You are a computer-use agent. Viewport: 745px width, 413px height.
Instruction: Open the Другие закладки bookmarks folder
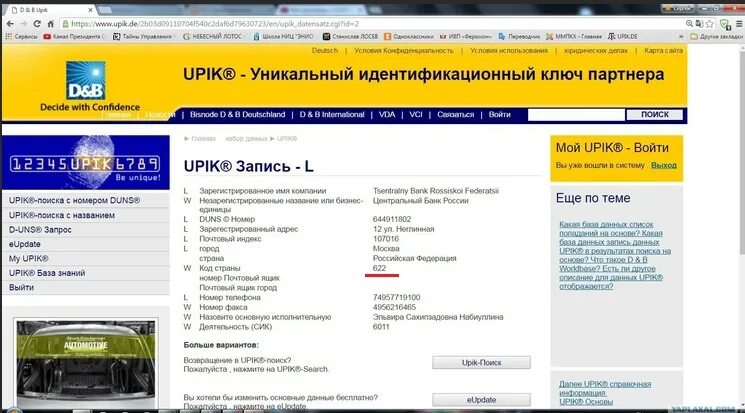[x=716, y=37]
